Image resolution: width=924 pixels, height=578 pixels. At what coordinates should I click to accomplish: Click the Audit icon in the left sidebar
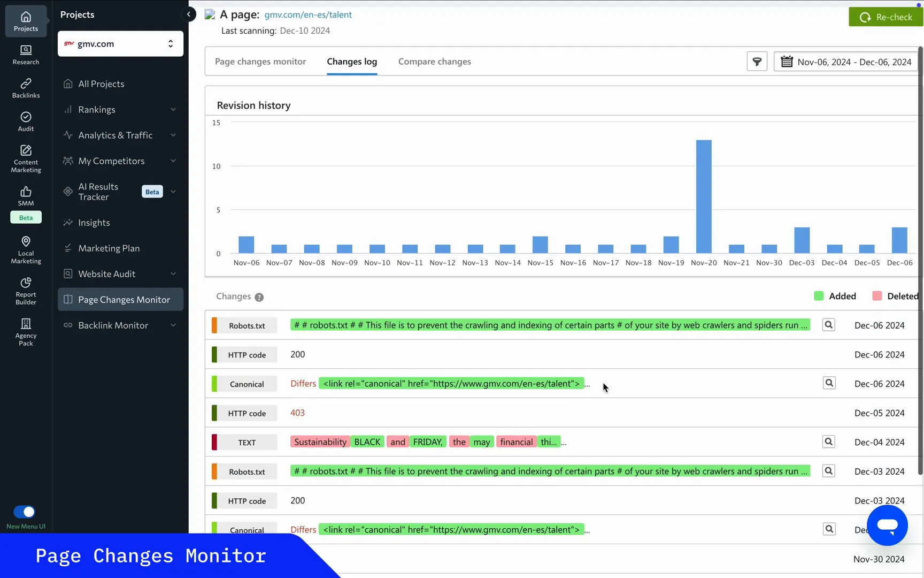[25, 121]
